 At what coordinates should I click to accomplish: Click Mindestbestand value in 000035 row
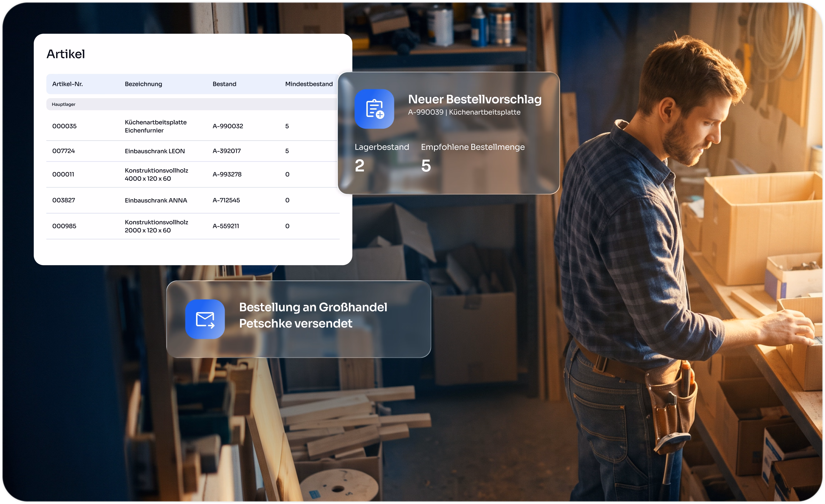point(287,126)
